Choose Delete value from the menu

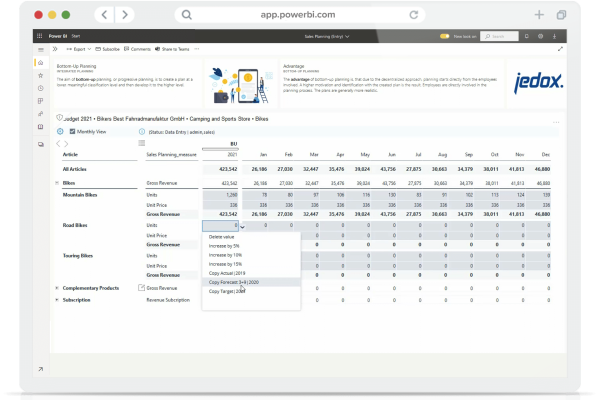[251, 237]
